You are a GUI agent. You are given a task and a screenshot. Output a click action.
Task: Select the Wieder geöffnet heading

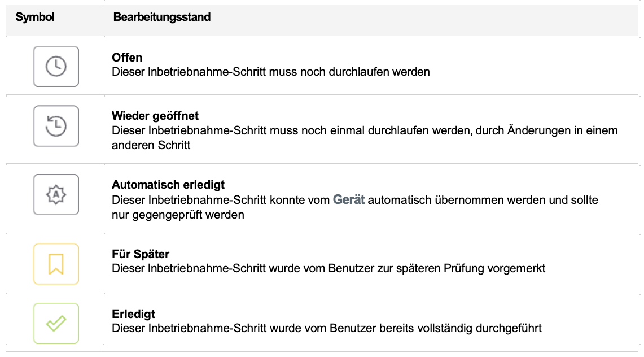click(155, 116)
